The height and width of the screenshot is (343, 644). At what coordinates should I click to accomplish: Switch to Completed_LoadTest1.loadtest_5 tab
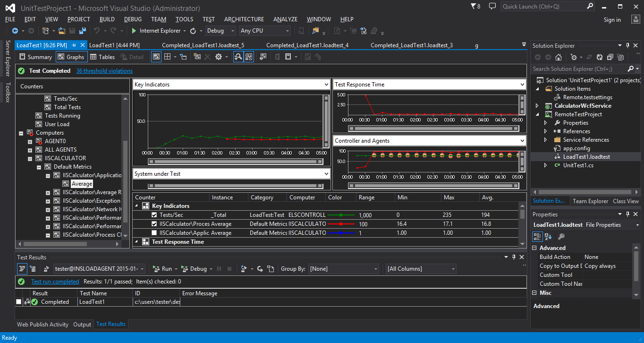tap(203, 45)
